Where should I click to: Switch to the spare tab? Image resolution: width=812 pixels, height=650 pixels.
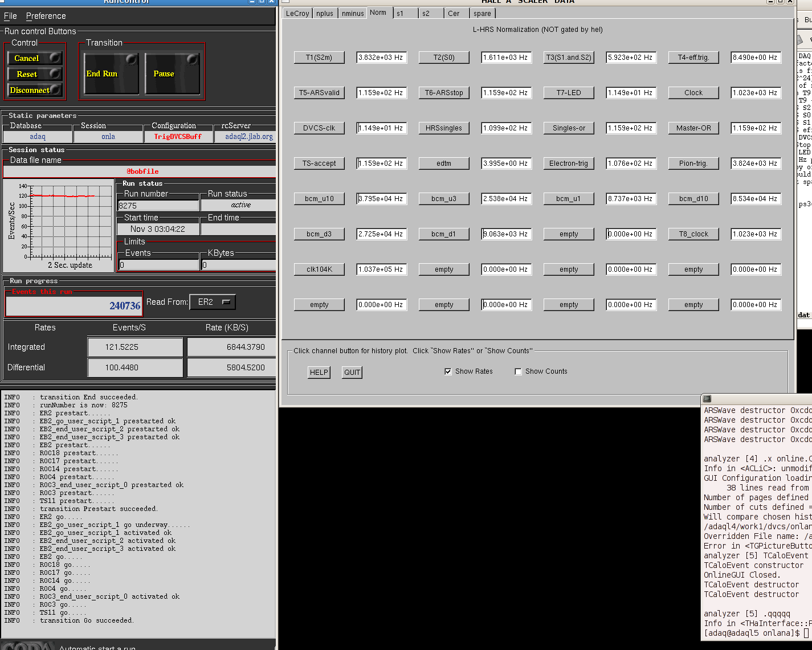coord(482,13)
